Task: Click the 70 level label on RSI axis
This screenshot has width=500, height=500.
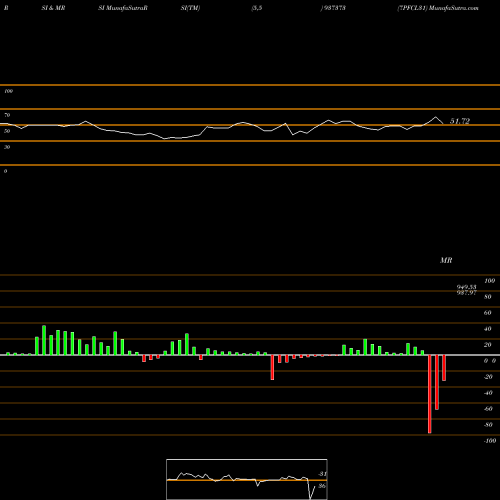Action: [7, 115]
